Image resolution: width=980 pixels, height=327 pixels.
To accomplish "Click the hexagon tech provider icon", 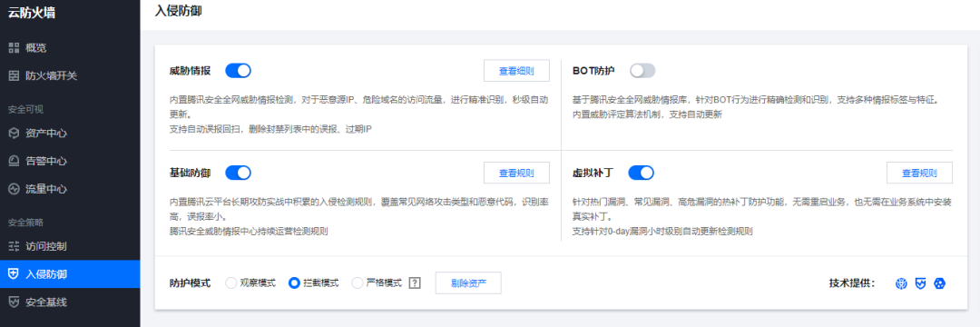I will coord(939,283).
